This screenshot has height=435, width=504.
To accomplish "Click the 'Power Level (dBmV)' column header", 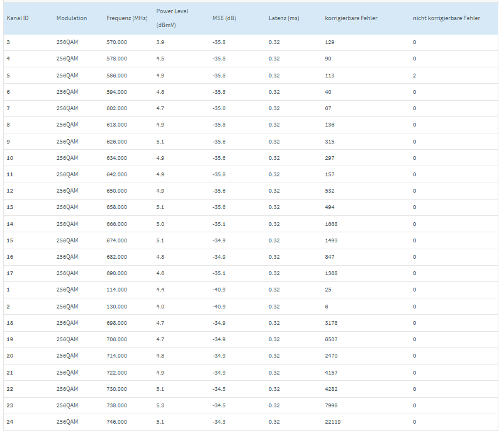I will tap(172, 18).
